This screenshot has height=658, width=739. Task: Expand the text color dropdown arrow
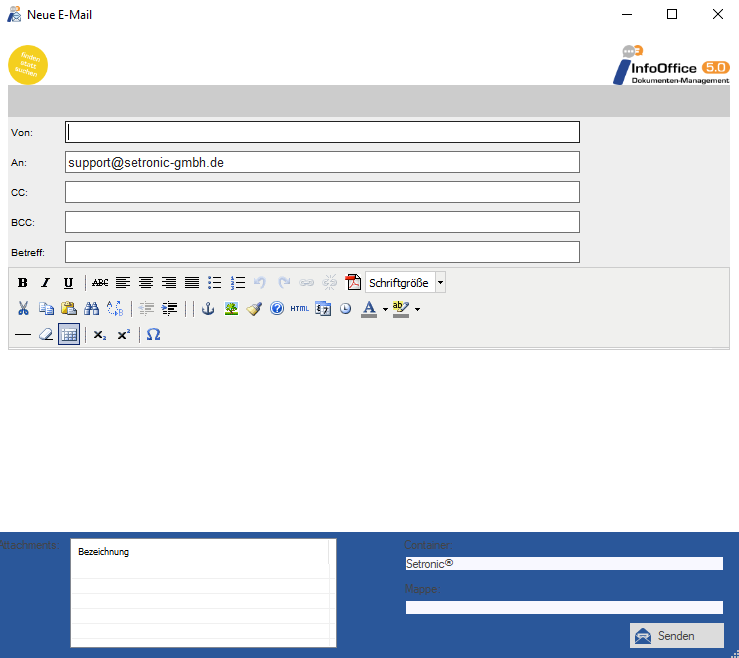coord(385,310)
